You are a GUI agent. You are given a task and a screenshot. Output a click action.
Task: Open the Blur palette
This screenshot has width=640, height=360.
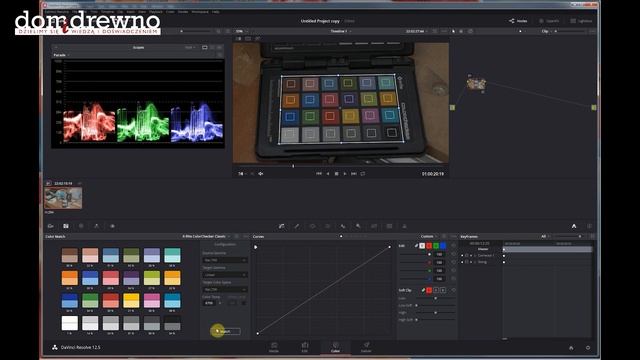pos(343,226)
